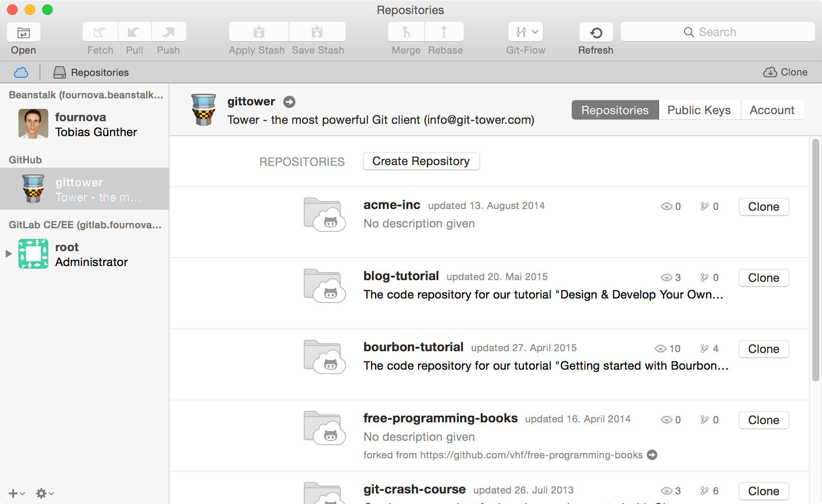Click the Save Stash toolbar icon
Viewport: 822px width, 504px height.
(317, 32)
